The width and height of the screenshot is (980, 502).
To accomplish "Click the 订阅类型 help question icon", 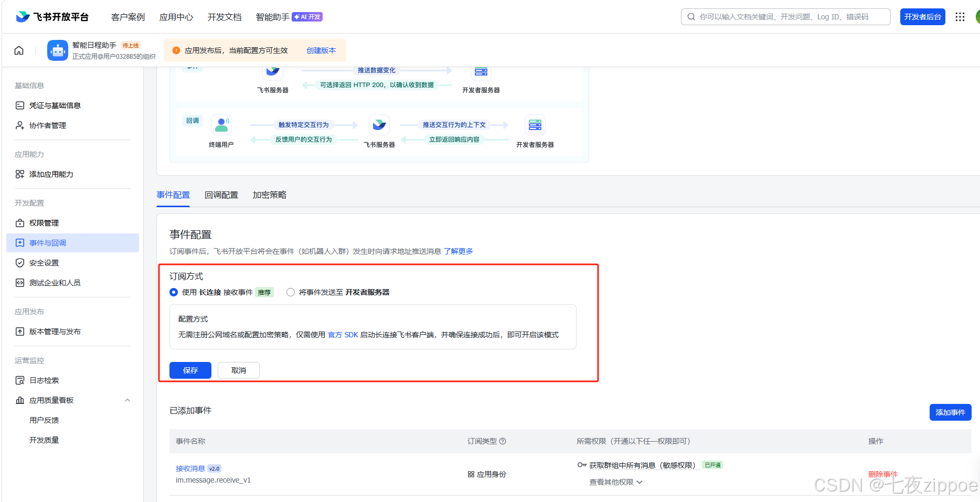I will pos(503,441).
